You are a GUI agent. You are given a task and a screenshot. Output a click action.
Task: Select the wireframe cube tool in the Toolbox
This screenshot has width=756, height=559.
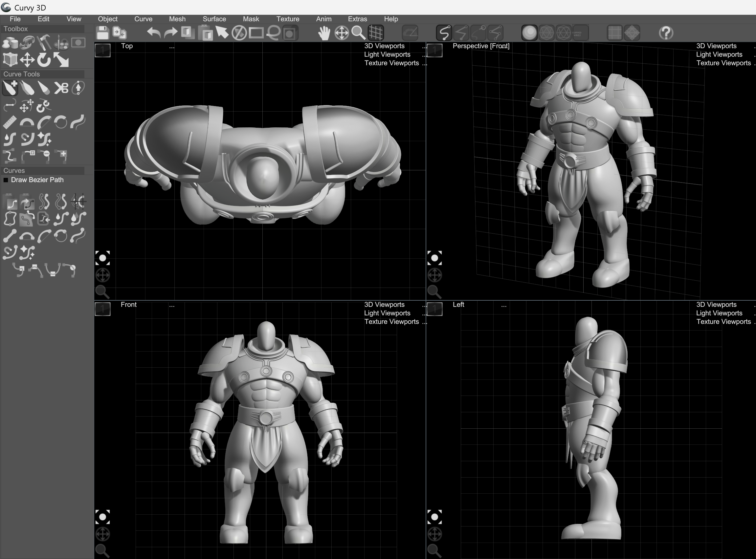[10, 60]
